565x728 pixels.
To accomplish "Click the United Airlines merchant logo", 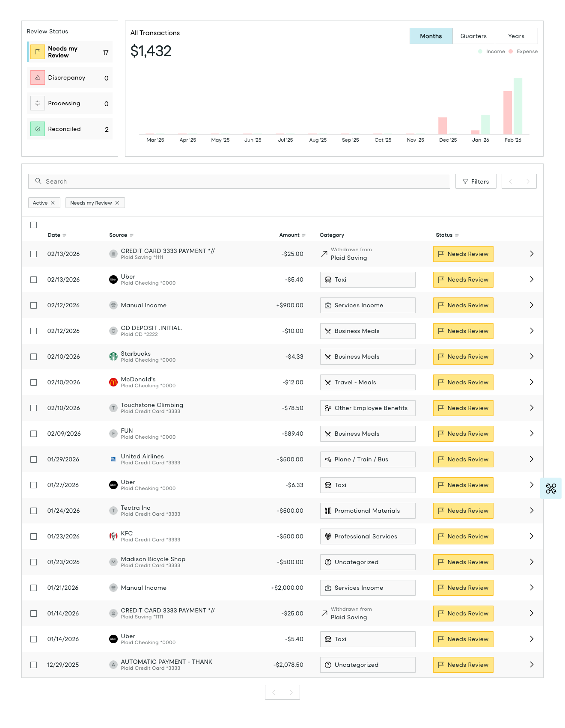I will 113,459.
